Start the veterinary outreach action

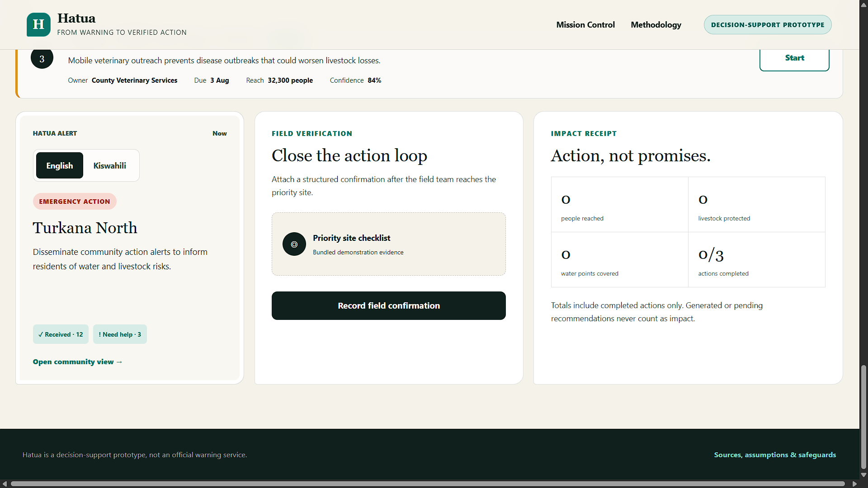[794, 59]
